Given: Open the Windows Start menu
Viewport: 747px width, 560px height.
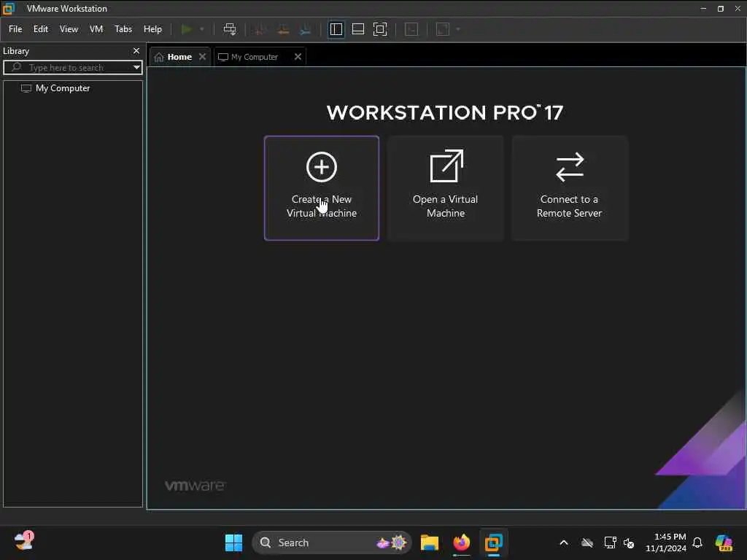Looking at the screenshot, I should [233, 542].
